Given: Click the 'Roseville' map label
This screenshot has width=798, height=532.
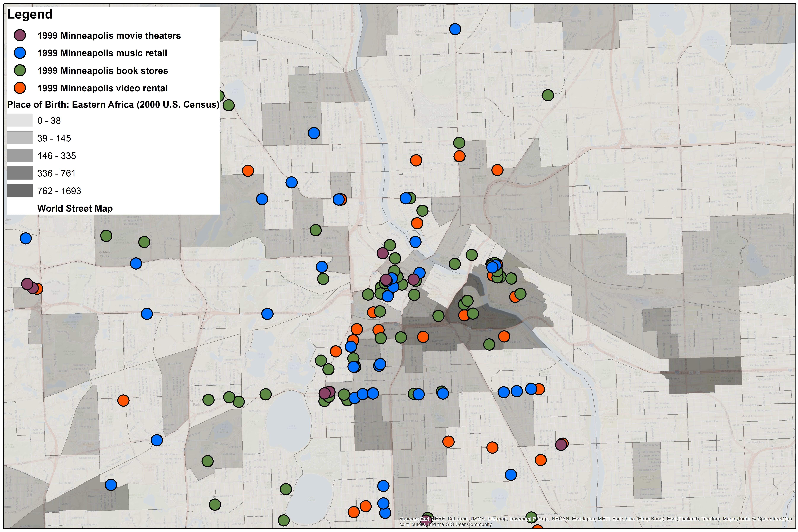Looking at the screenshot, I should pyautogui.click(x=734, y=99).
